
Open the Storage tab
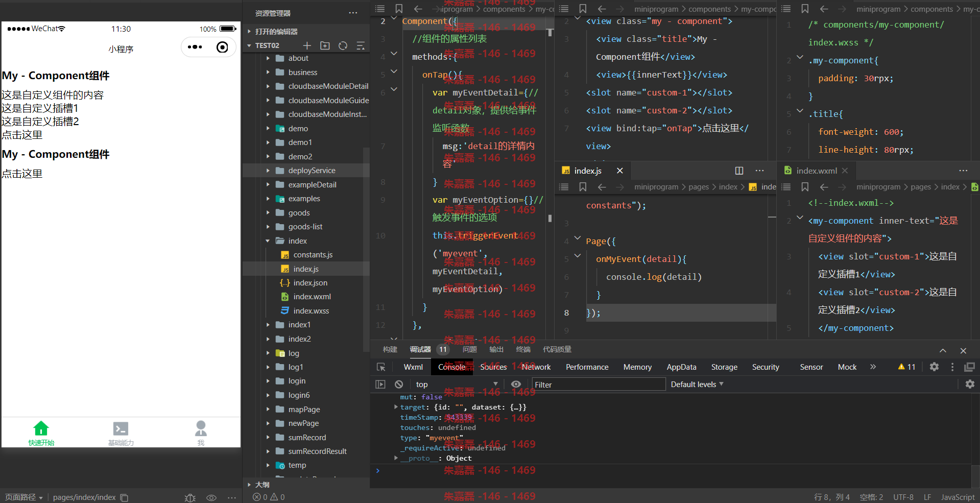pos(724,367)
